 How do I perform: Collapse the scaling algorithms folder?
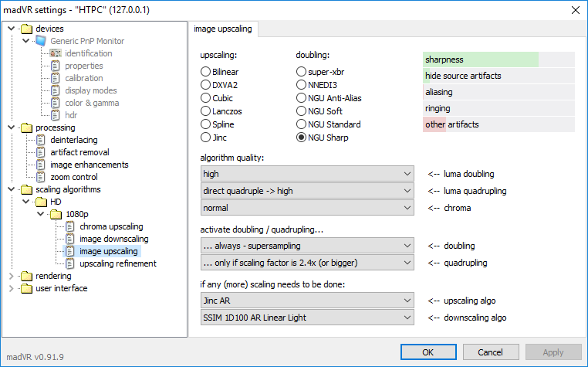(x=12, y=189)
